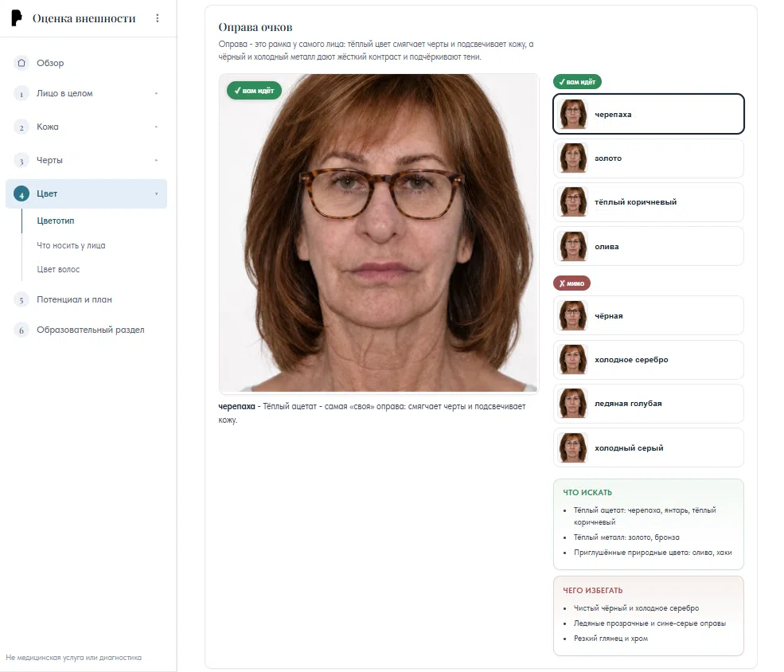Image resolution: width=784 pixels, height=672 pixels.
Task: Click the app logo icon in header
Action: pos(17,18)
